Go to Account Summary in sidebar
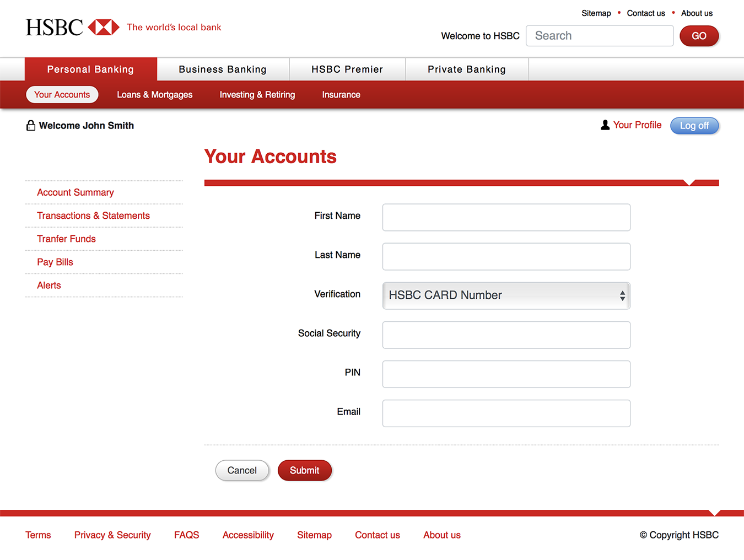 pos(76,192)
